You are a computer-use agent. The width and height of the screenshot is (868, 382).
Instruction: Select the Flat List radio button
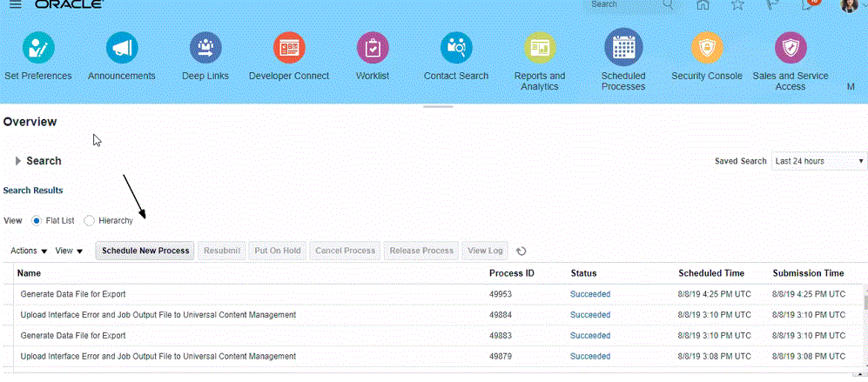37,221
